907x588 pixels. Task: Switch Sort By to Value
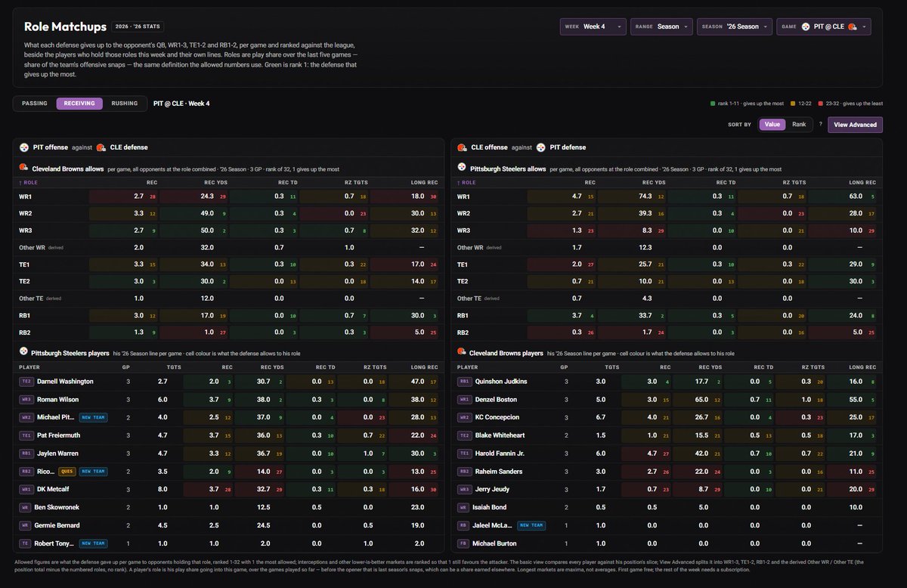click(x=772, y=125)
